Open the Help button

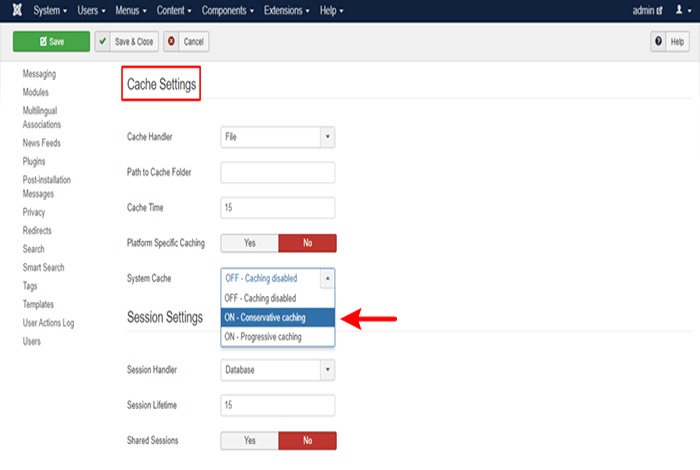tap(670, 42)
